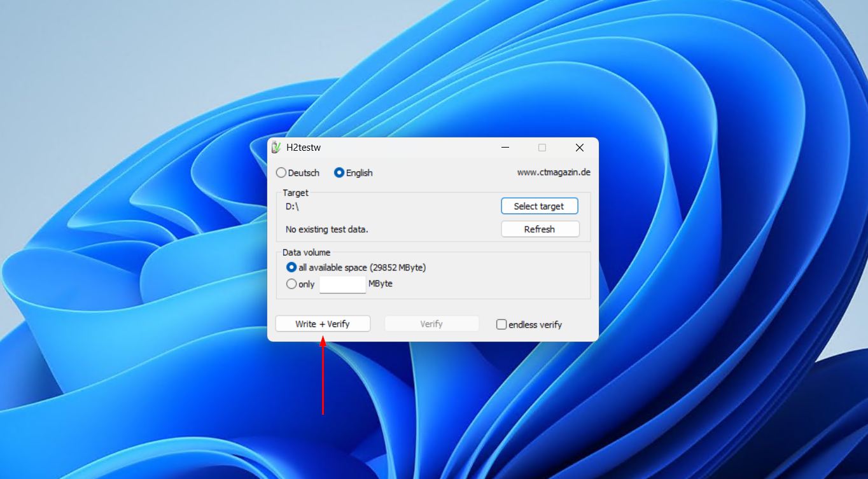868x479 pixels.
Task: Click the www.ctmagazin.de text
Action: pos(554,172)
